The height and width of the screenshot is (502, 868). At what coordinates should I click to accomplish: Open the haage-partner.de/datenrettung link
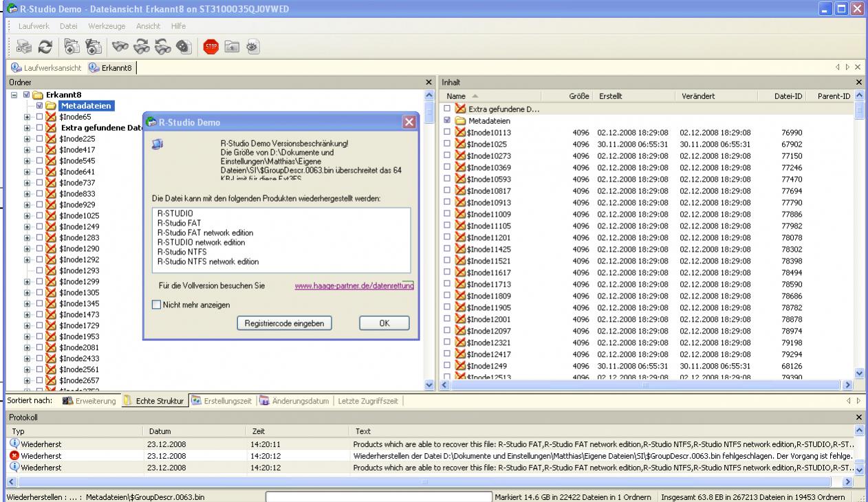[354, 285]
